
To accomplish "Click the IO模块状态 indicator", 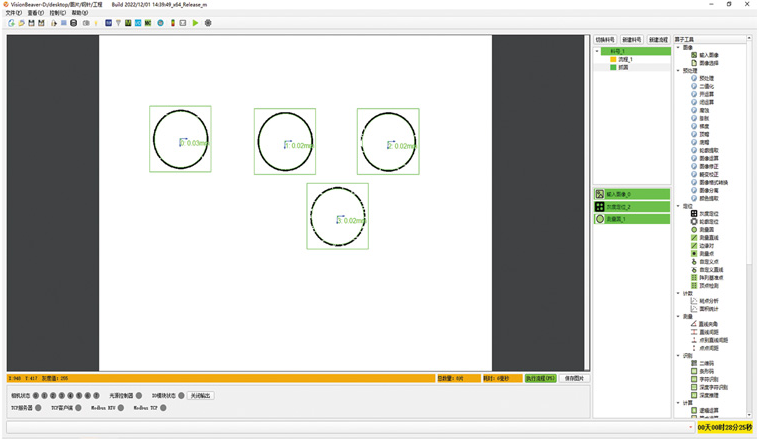I will (181, 396).
